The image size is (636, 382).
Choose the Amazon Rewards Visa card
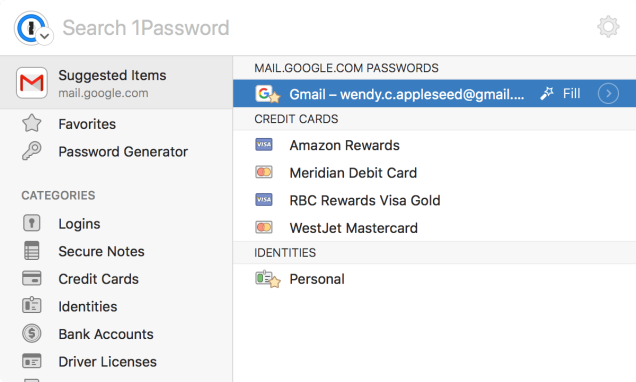pos(434,145)
